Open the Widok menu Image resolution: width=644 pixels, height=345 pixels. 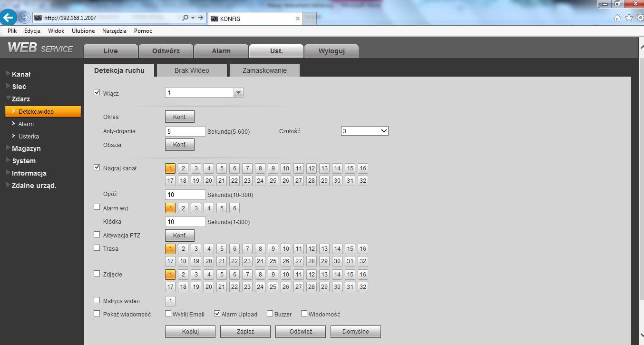pyautogui.click(x=56, y=31)
